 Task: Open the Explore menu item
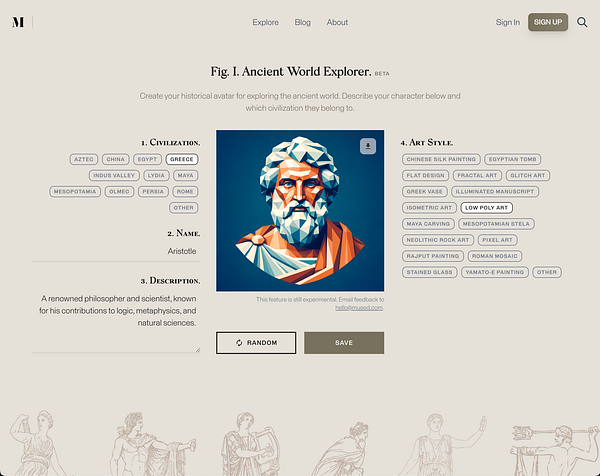266,22
